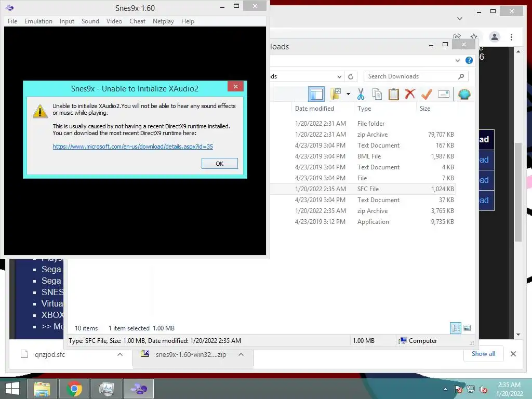Click the red X Delete icon in toolbar

410,94
